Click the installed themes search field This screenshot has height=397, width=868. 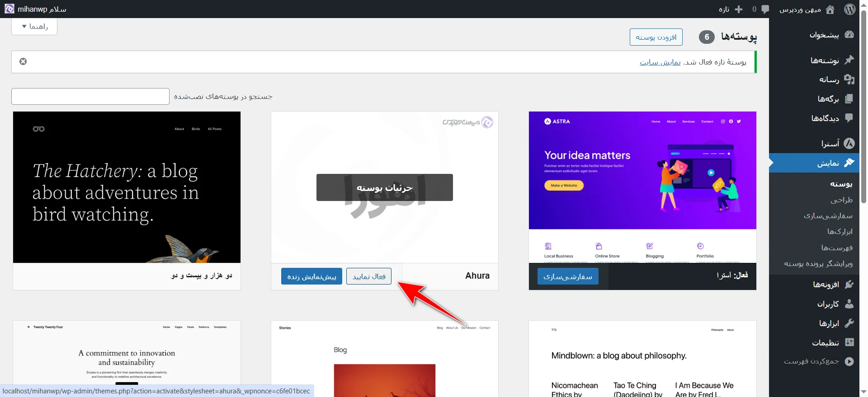pos(90,96)
